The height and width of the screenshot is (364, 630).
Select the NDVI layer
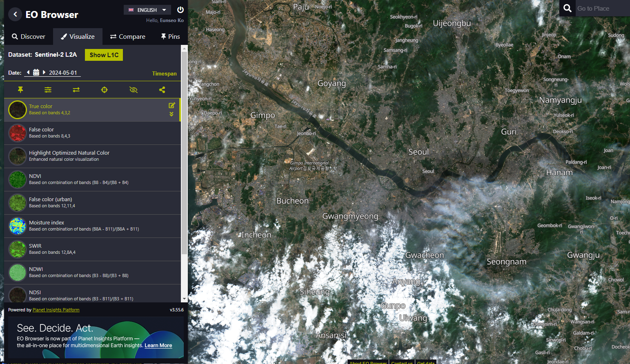[92, 180]
